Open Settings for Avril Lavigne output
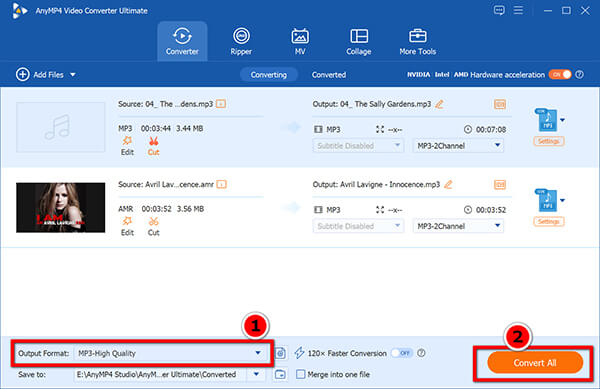The image size is (600, 389). pos(549,221)
